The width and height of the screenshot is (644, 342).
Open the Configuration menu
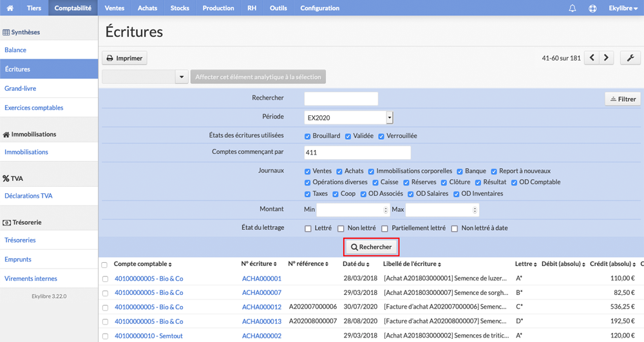pos(319,8)
